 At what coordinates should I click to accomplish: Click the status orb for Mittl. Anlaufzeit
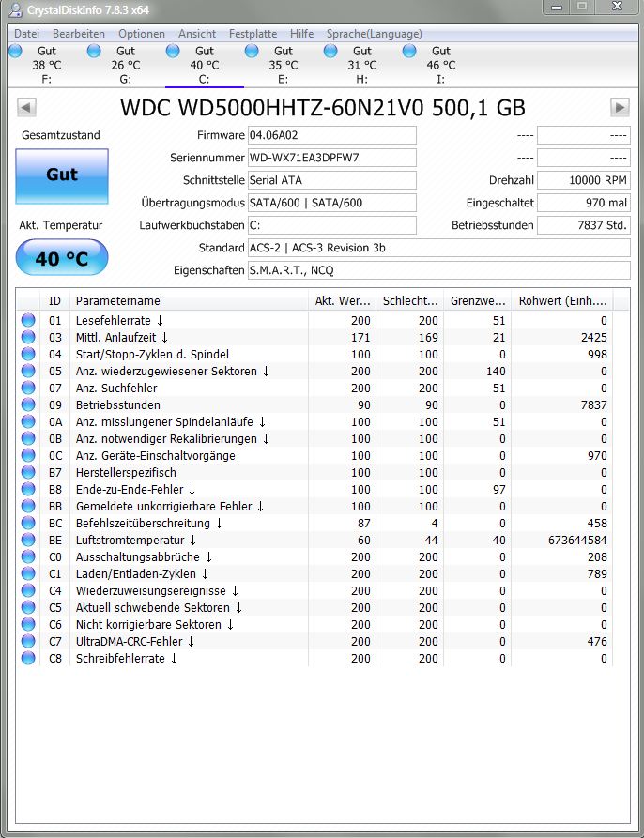[x=28, y=337]
